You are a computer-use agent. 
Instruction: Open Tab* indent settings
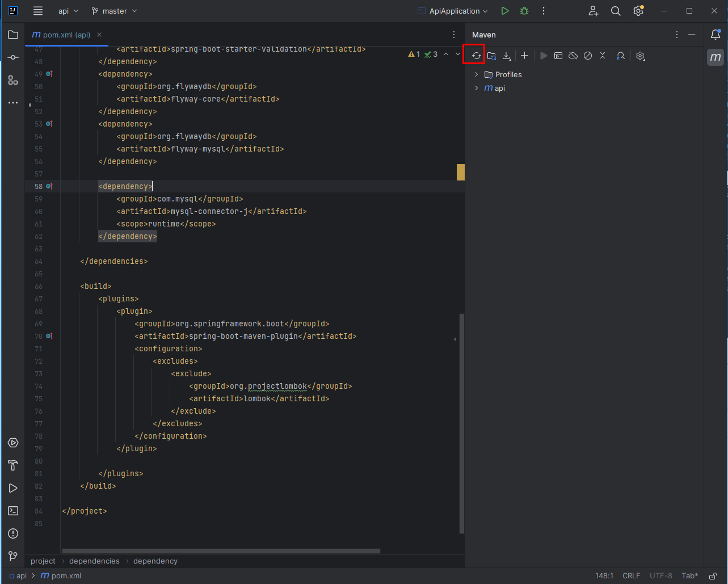coord(690,575)
